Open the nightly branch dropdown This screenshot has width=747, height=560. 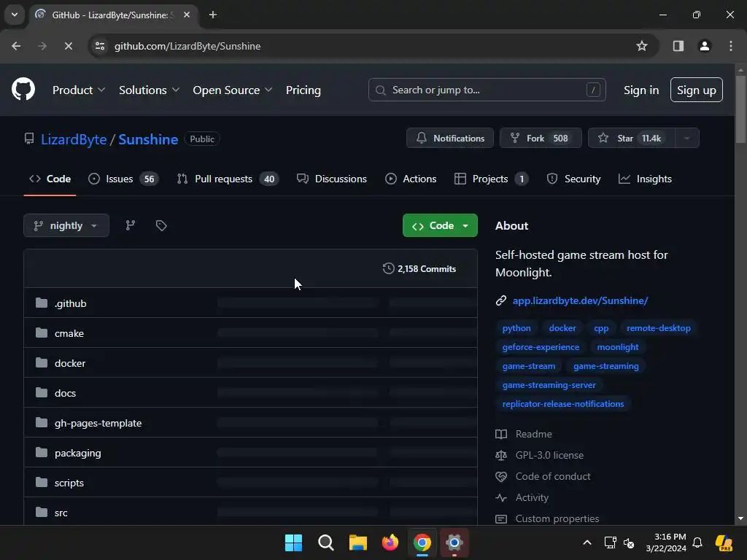click(66, 225)
